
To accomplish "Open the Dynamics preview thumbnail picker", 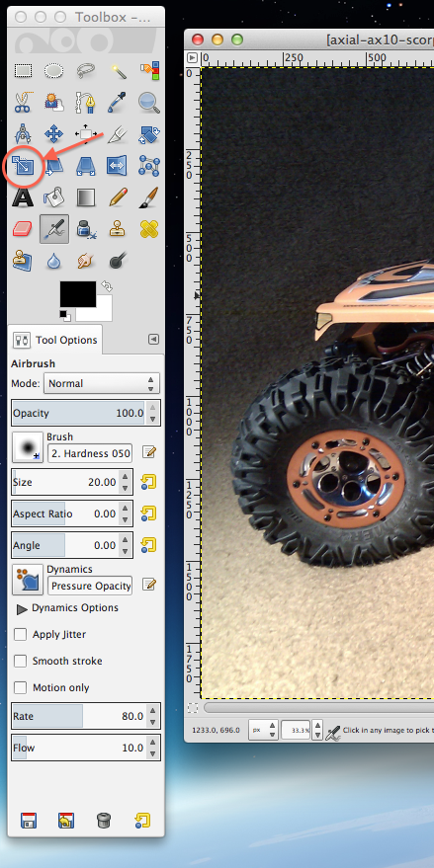I will [x=28, y=580].
